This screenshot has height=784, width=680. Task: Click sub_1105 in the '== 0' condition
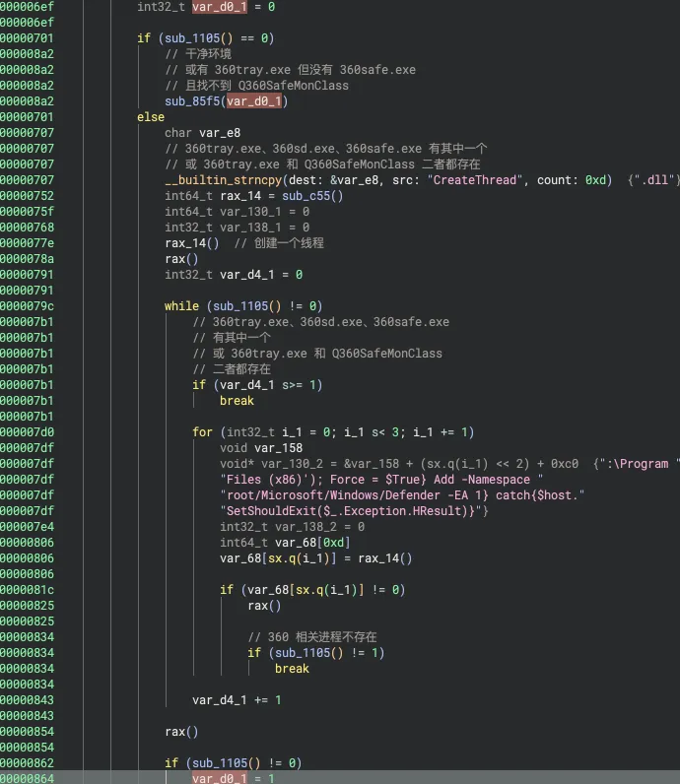[x=192, y=38]
